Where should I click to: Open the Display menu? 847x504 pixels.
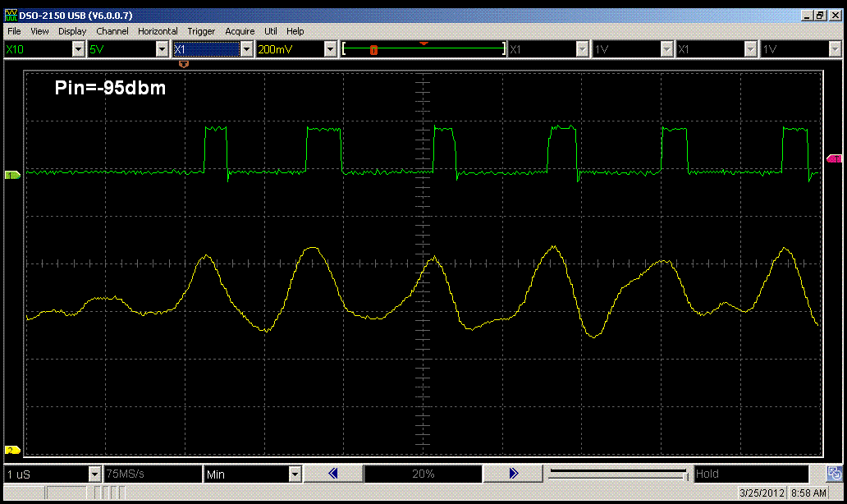pyautogui.click(x=72, y=31)
